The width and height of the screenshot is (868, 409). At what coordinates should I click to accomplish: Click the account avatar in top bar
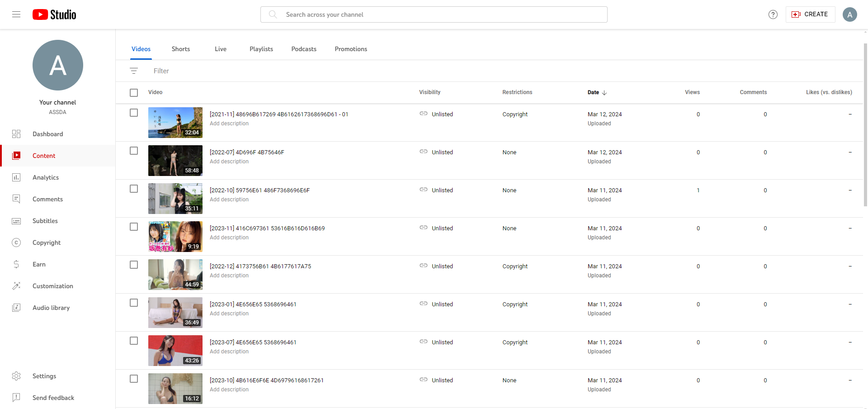(849, 14)
